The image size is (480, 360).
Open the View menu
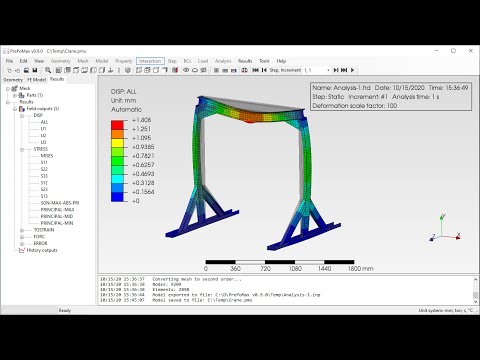(x=39, y=61)
